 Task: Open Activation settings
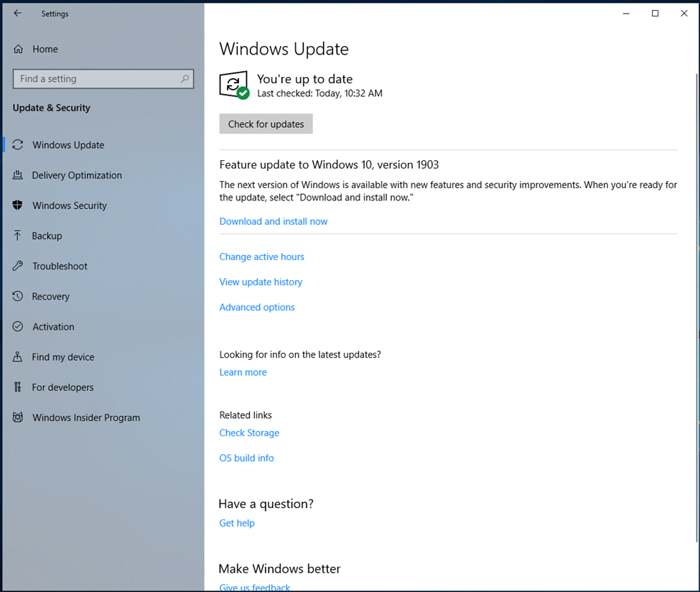click(103, 327)
